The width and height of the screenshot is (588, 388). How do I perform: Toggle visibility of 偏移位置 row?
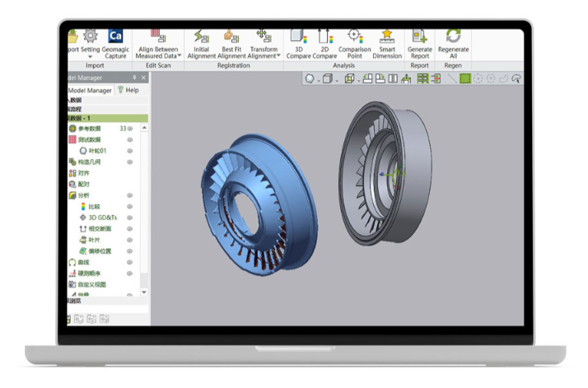pyautogui.click(x=130, y=251)
